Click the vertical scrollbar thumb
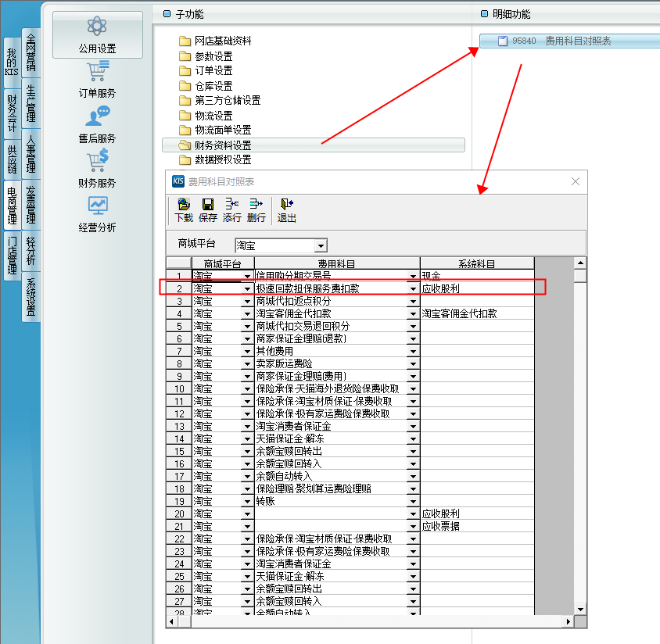The height and width of the screenshot is (644, 660). pyautogui.click(x=580, y=276)
